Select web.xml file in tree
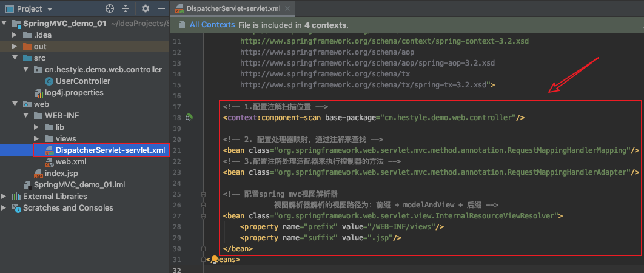Viewport: 644px width, 273px height. point(71,161)
